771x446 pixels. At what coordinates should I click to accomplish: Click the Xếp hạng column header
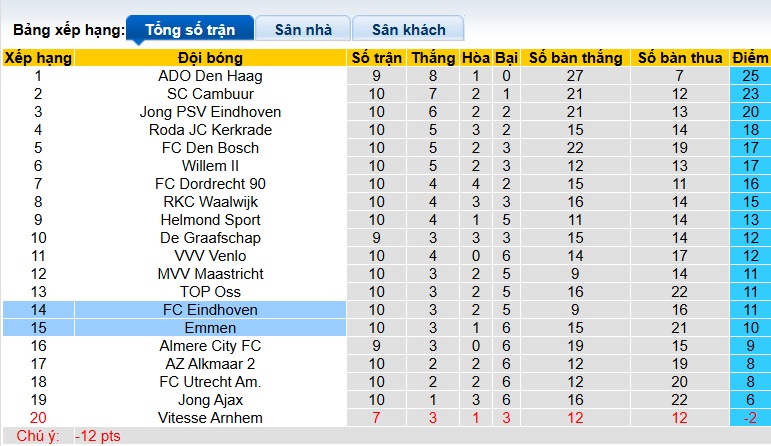pyautogui.click(x=38, y=58)
